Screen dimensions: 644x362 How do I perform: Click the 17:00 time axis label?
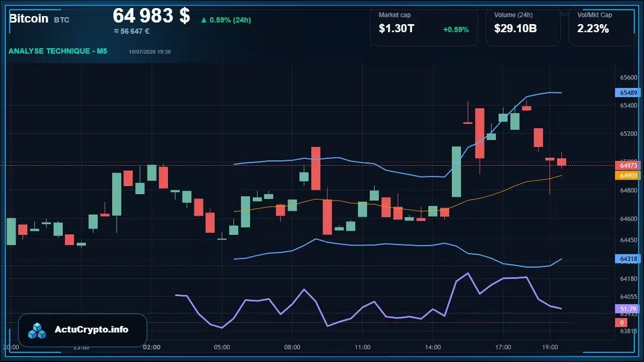tap(503, 347)
